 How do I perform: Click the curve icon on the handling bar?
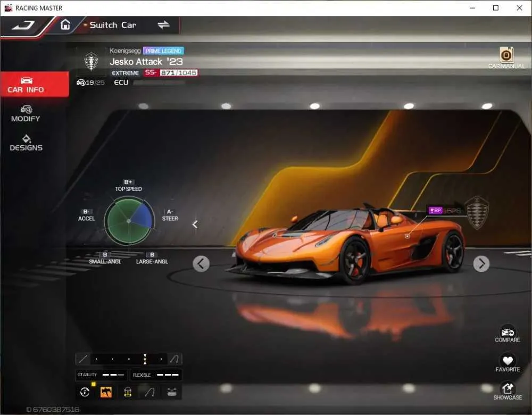[174, 359]
